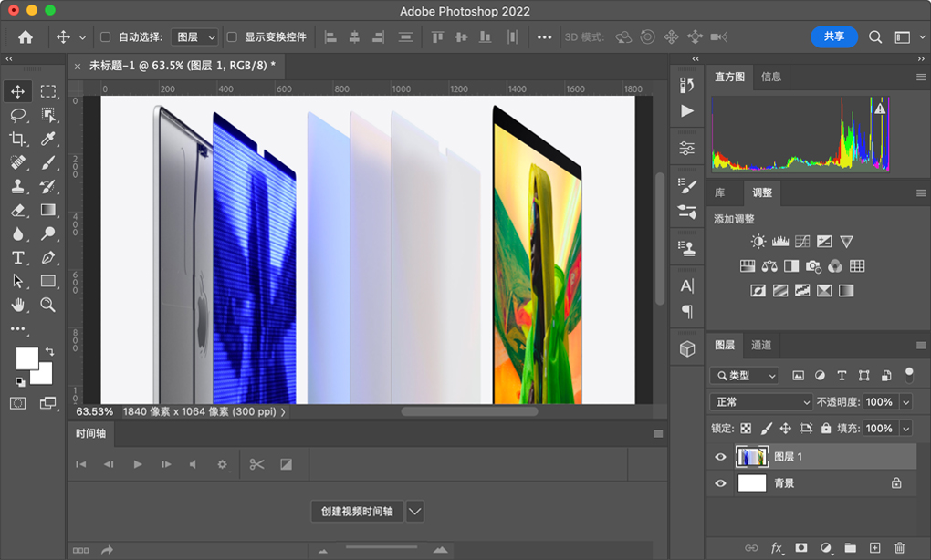Click the scissors icon in the Timeline
Viewport: 931px width, 560px height.
256,464
